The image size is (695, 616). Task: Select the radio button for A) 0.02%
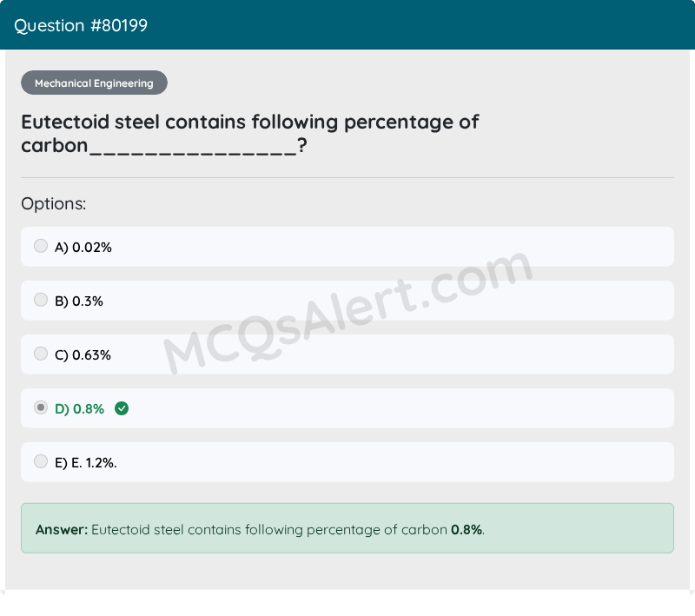41,246
